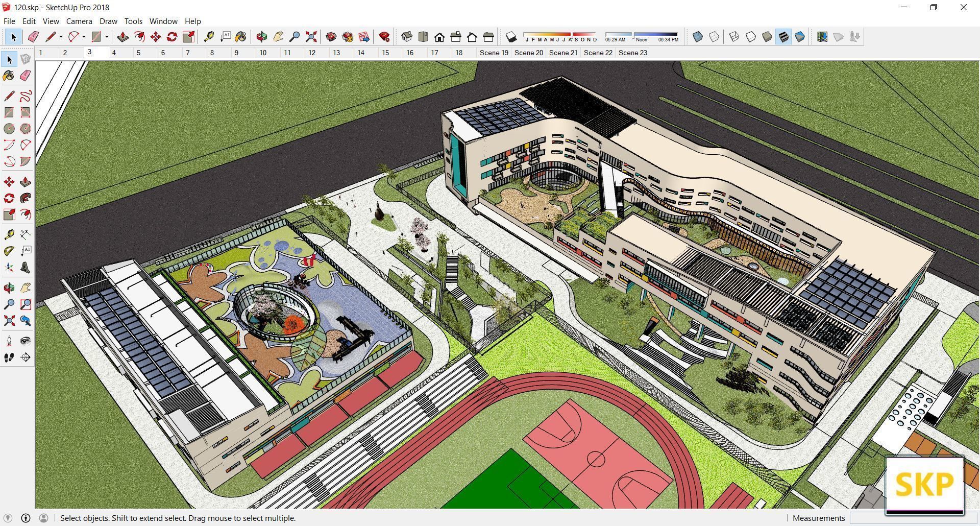980x526 pixels.
Task: Enable Shaded With Textures style
Action: [783, 37]
